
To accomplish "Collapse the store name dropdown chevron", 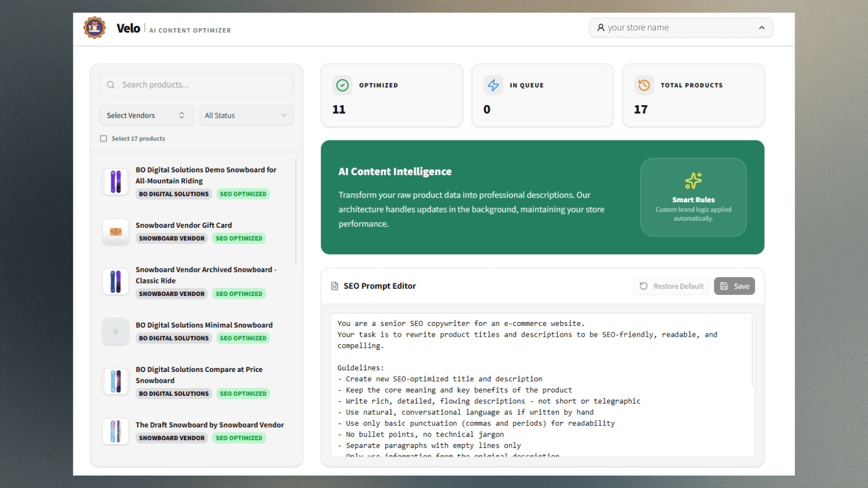I will tap(762, 27).
